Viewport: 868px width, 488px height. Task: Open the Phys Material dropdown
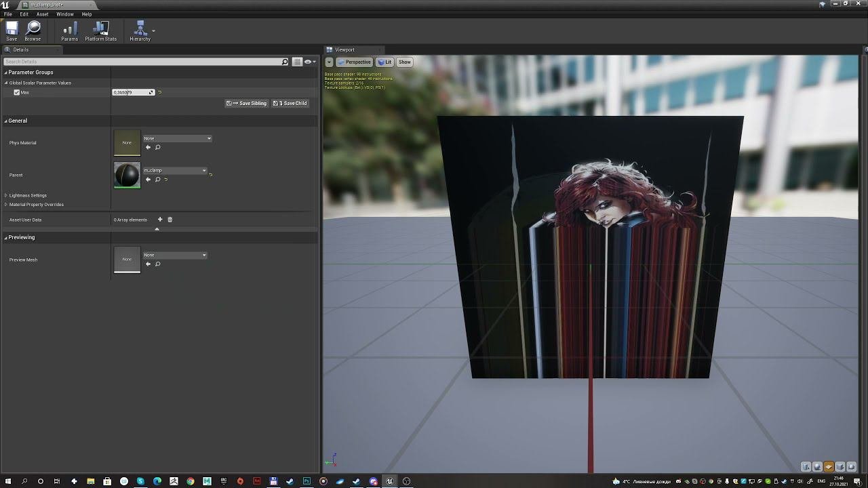177,138
